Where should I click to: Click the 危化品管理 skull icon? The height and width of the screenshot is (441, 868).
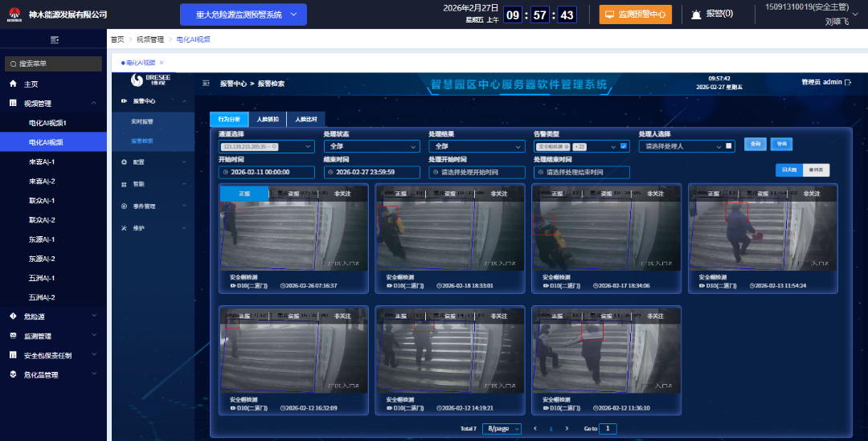point(13,375)
